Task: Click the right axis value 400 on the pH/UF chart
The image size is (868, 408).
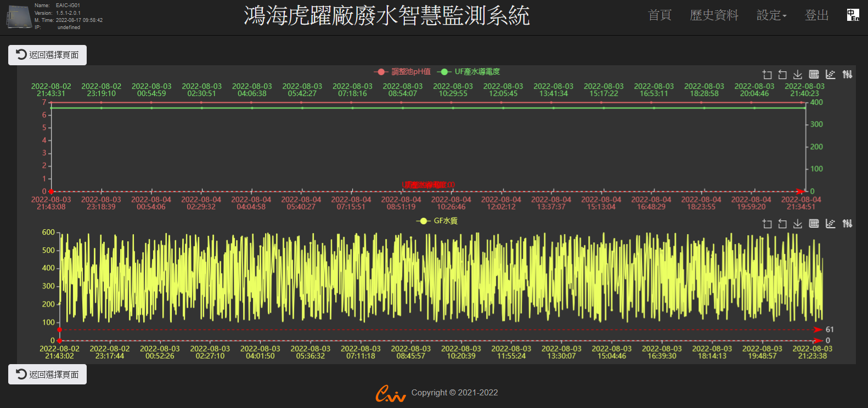Action: (816, 103)
